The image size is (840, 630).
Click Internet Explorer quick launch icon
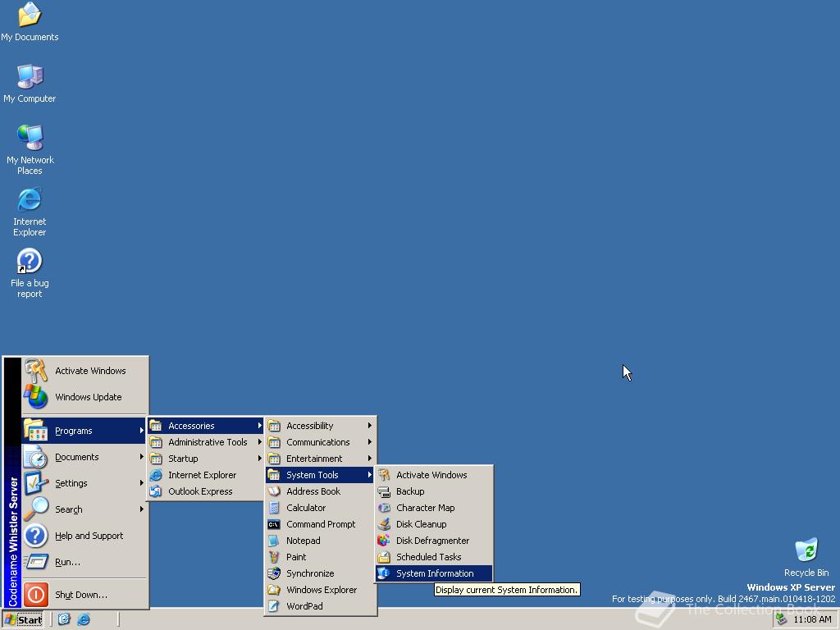[x=84, y=619]
